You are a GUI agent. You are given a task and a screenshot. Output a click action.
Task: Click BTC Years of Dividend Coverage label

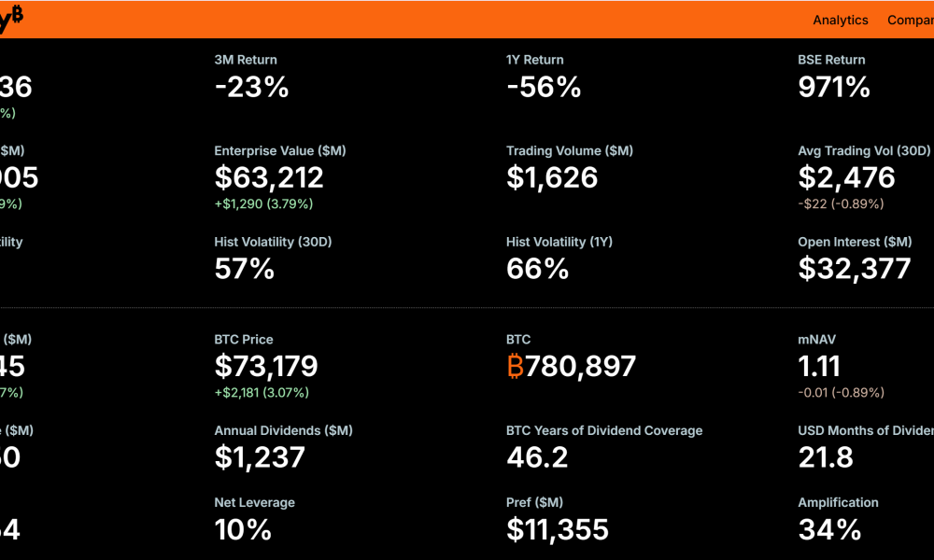604,430
